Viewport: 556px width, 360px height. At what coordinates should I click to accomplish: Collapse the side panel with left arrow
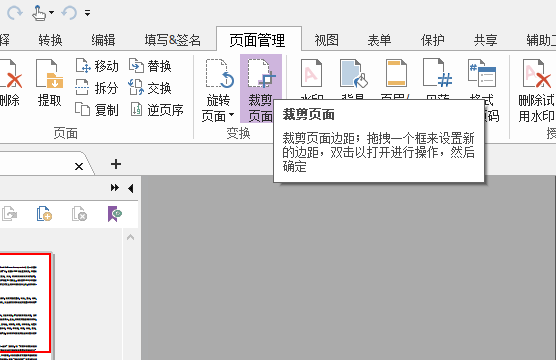[130, 188]
